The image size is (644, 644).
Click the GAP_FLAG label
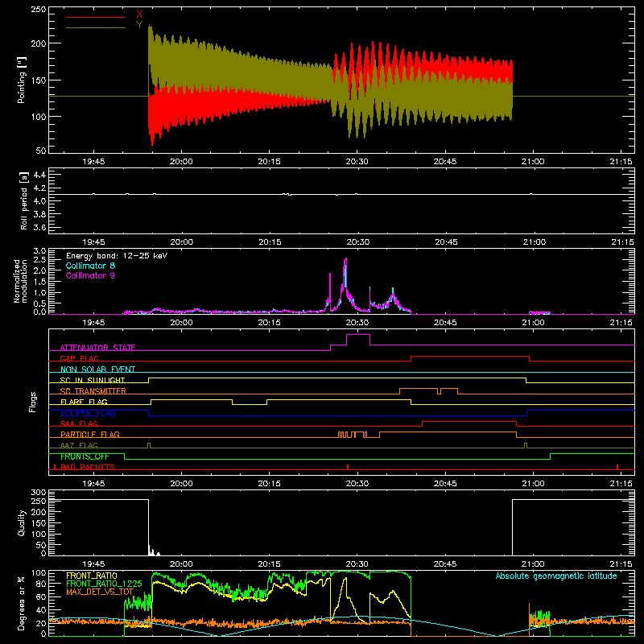coord(79,358)
